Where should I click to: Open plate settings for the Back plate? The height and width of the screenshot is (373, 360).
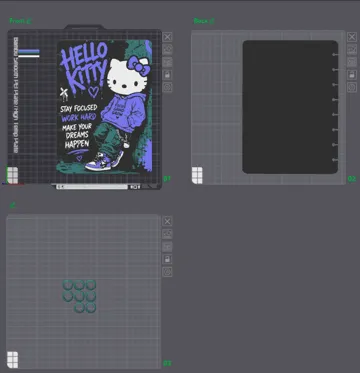pyautogui.click(x=352, y=87)
